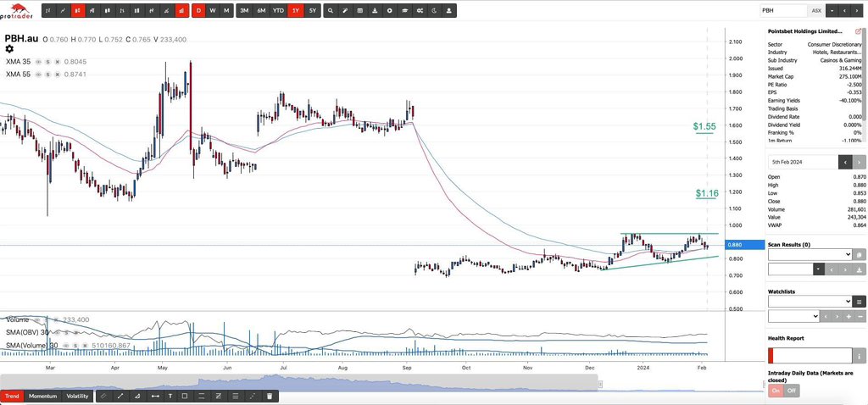
Task: Select the angle ruler drawing tool
Action: tap(138, 397)
